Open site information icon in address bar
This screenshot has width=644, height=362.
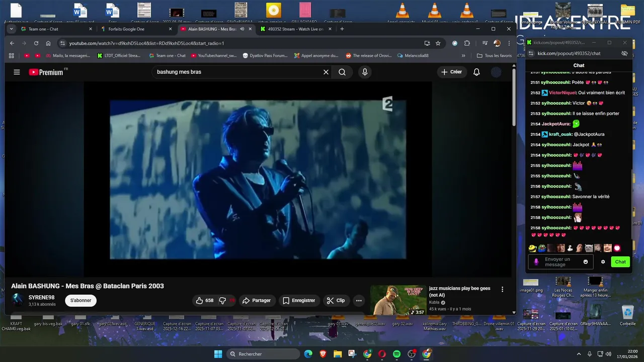(62, 43)
